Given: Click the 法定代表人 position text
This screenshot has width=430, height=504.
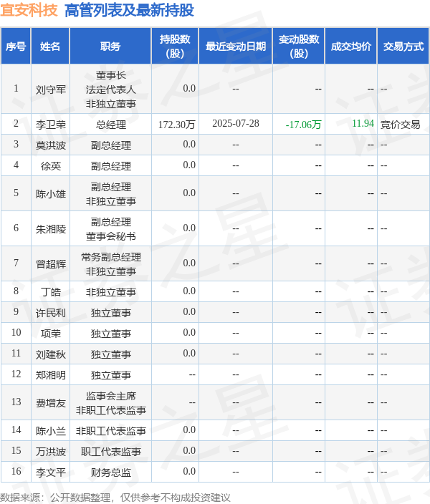Looking at the screenshot, I should point(110,89).
